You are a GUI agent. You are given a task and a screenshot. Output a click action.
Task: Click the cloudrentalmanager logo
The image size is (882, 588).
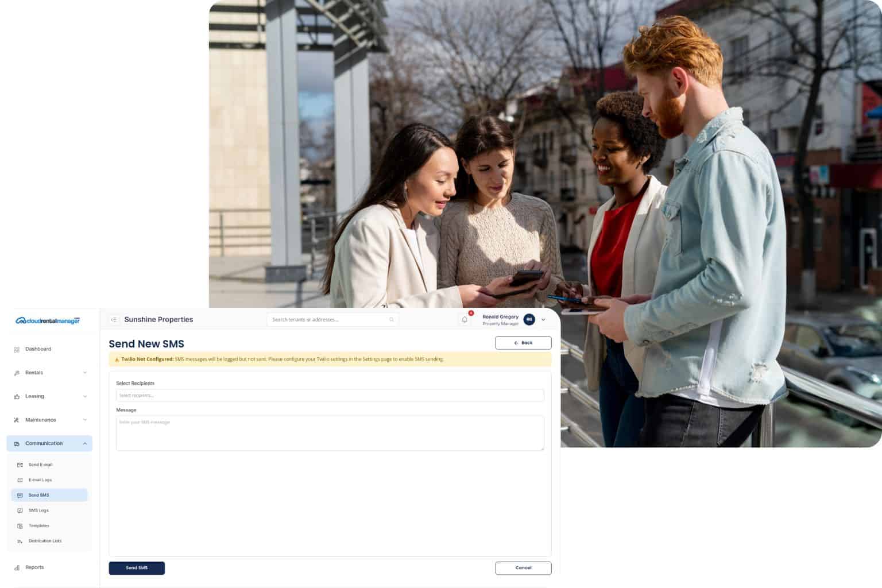pyautogui.click(x=48, y=320)
